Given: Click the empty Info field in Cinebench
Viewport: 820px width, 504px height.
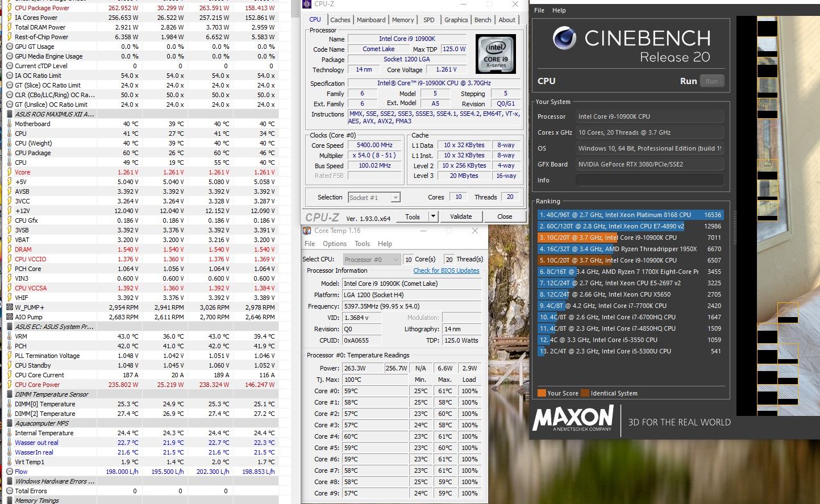Looking at the screenshot, I should click(650, 180).
